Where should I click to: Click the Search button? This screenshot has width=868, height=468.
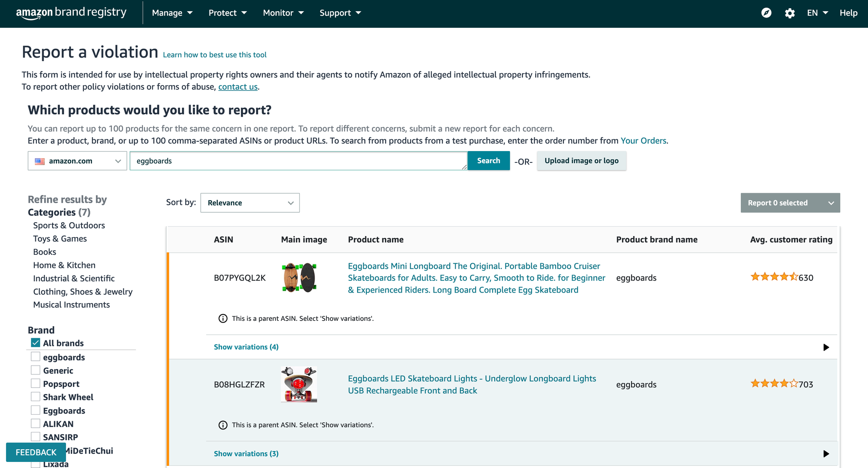point(489,161)
